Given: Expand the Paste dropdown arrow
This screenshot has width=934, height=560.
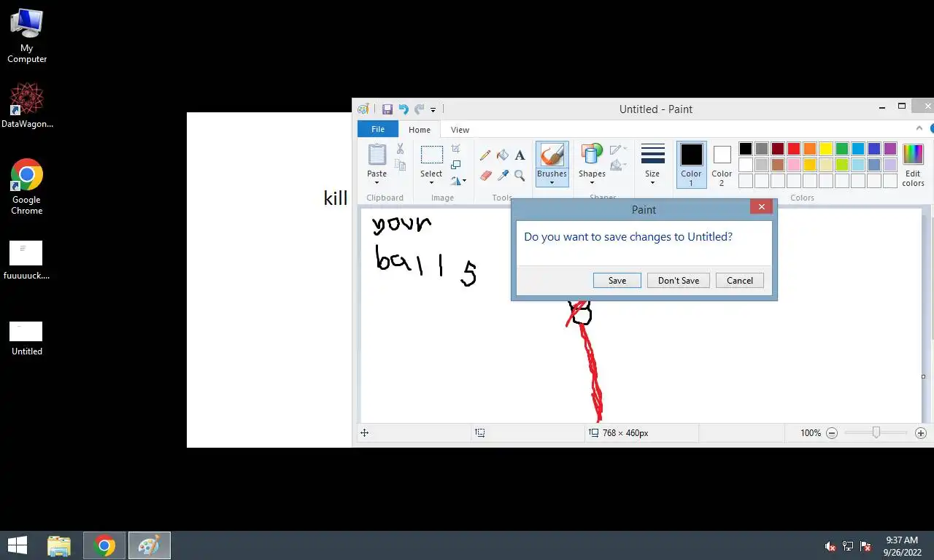Looking at the screenshot, I should point(377,183).
